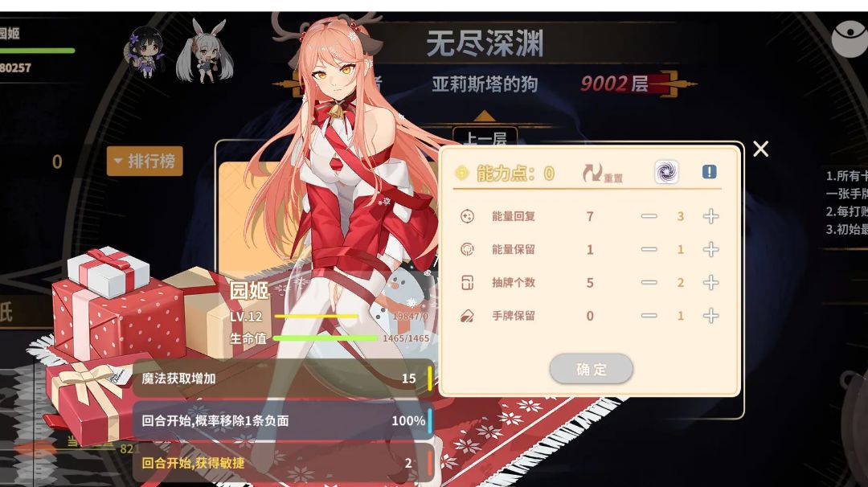Select the purple-haired chibi character avatar
This screenshot has height=487, width=868.
[x=145, y=52]
